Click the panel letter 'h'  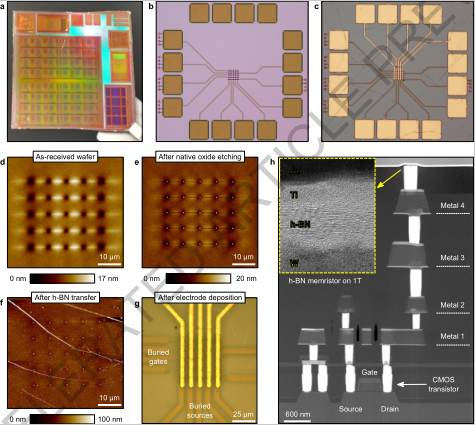[x=273, y=162]
